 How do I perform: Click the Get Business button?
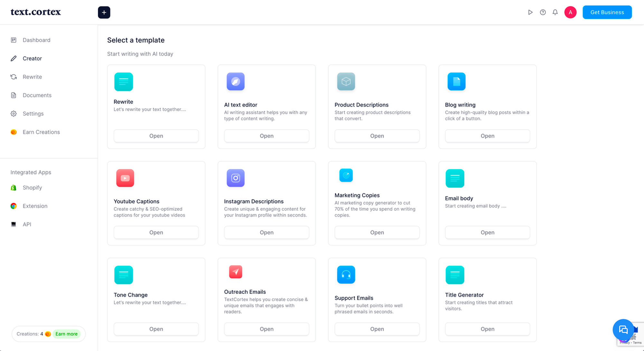point(607,12)
